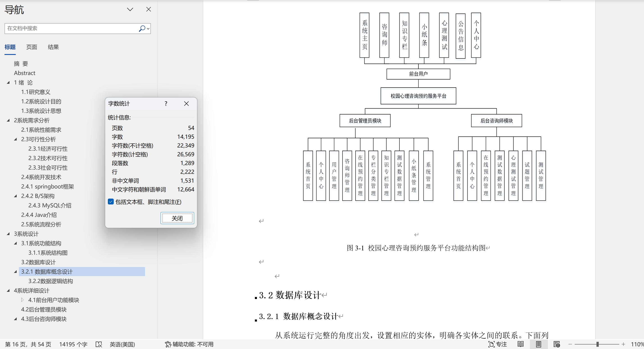644x349 pixels.
Task: Jump to 2.5系统流程分析 heading
Action: pos(41,224)
